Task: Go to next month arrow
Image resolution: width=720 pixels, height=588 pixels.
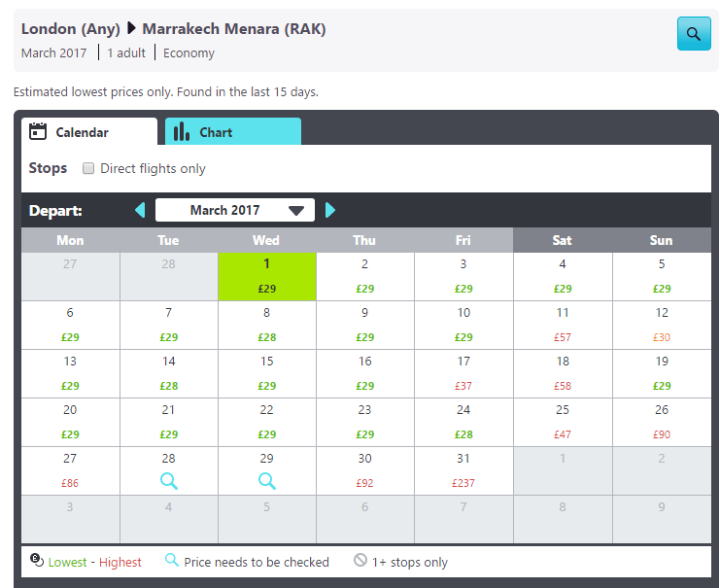Action: (330, 210)
